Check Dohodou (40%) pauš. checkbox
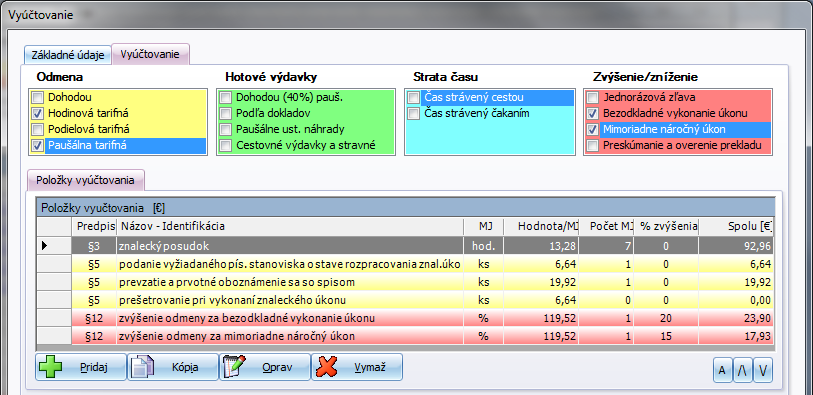813x395 pixels. tap(226, 97)
